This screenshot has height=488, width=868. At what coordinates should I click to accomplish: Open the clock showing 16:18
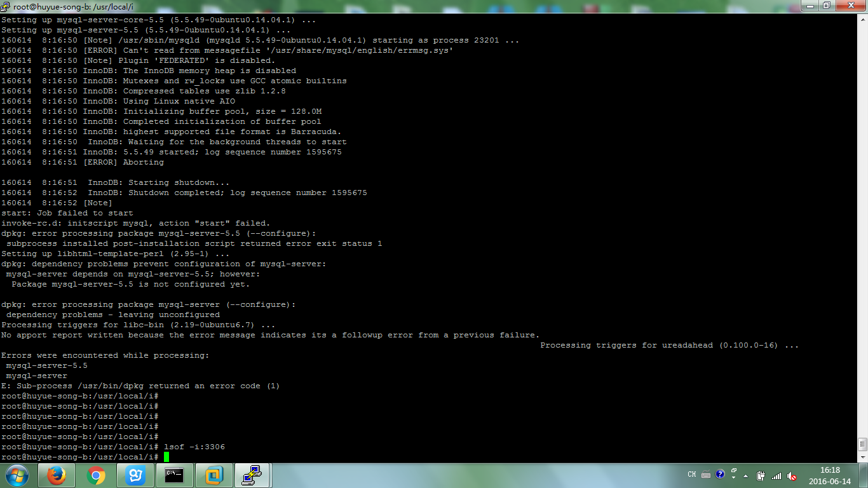click(x=830, y=475)
